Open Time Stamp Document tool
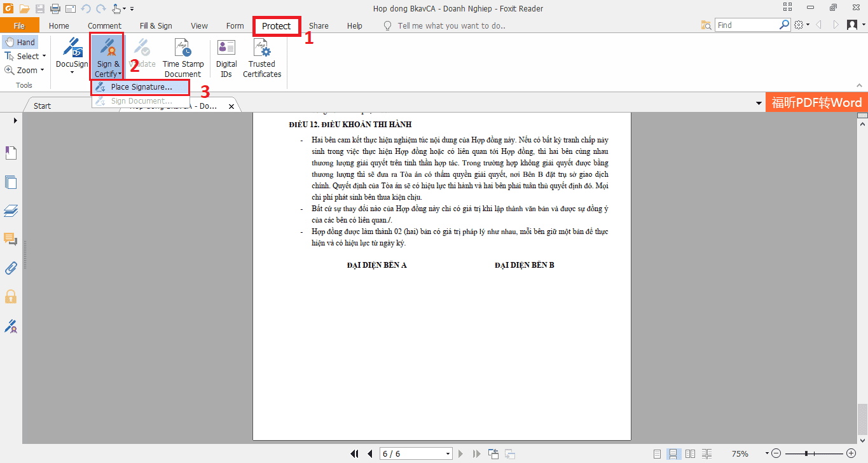868x463 pixels. 183,57
